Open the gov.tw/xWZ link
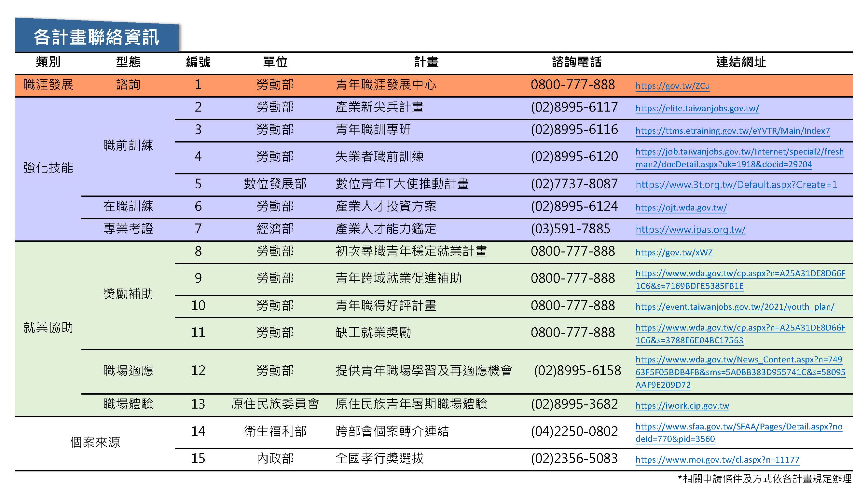Viewport: 868px width, 488px height. pyautogui.click(x=674, y=252)
